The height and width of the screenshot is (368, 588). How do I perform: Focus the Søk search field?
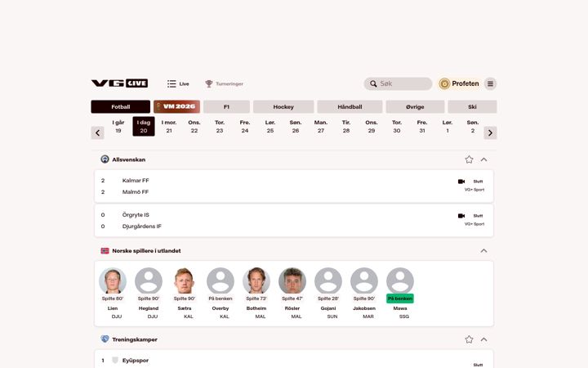(398, 83)
